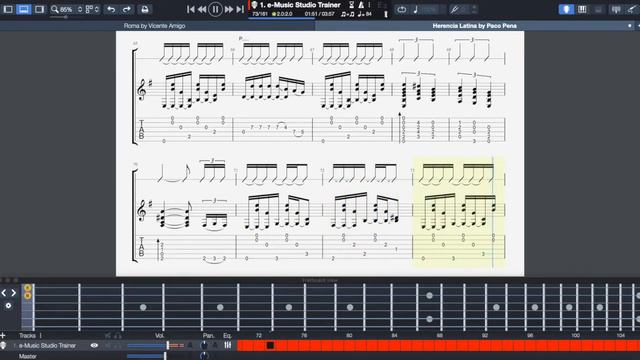
Task: Toggle the bottom global view panel
Action: click(x=24, y=9)
